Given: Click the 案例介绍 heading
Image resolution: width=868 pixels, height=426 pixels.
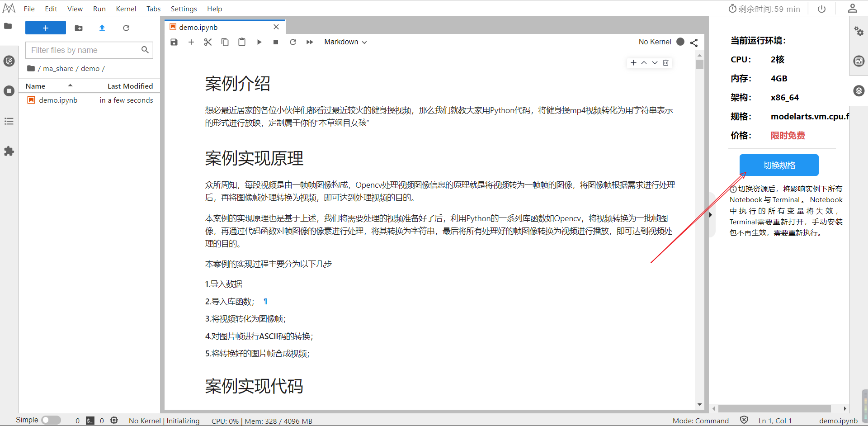Looking at the screenshot, I should (238, 84).
